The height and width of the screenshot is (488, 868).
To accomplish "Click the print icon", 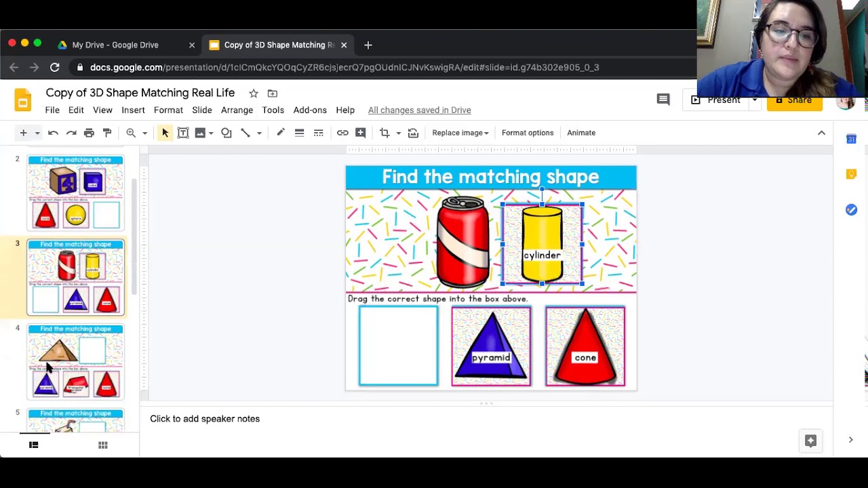I will [89, 133].
